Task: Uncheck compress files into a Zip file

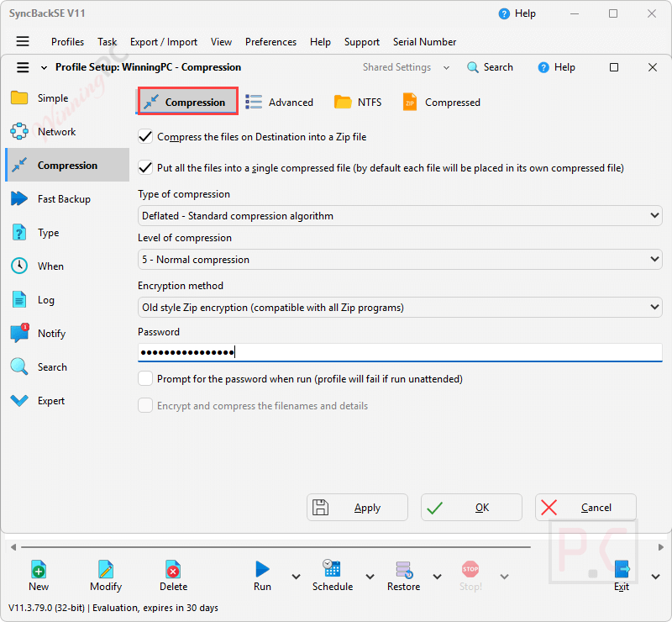Action: (x=145, y=136)
